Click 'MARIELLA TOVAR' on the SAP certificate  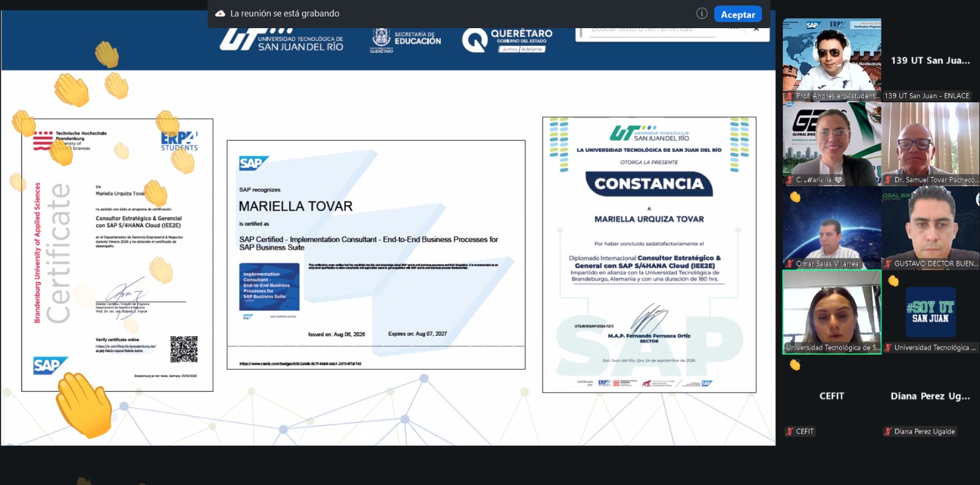click(x=296, y=206)
